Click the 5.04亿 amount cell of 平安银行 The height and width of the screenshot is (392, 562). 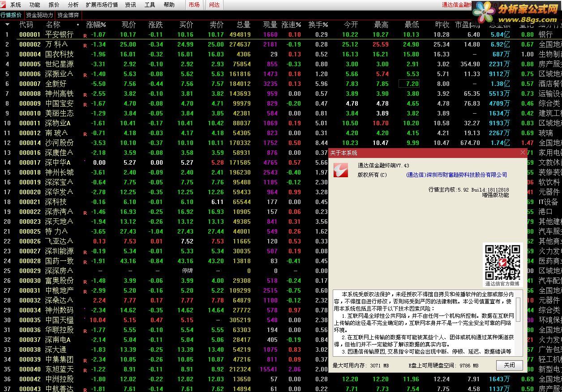tap(500, 34)
